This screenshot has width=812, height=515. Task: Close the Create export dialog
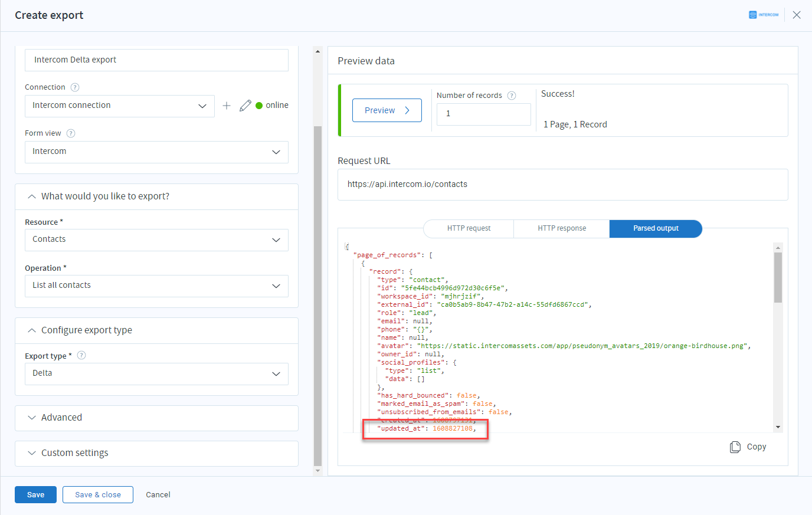[797, 15]
